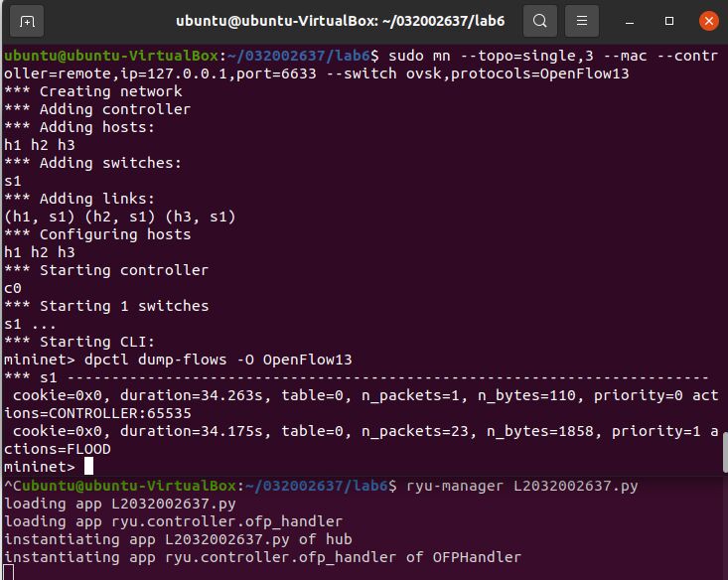Screen dimensions: 728x580
Task: Click the terminal scrollbar handle
Action: tap(725, 451)
